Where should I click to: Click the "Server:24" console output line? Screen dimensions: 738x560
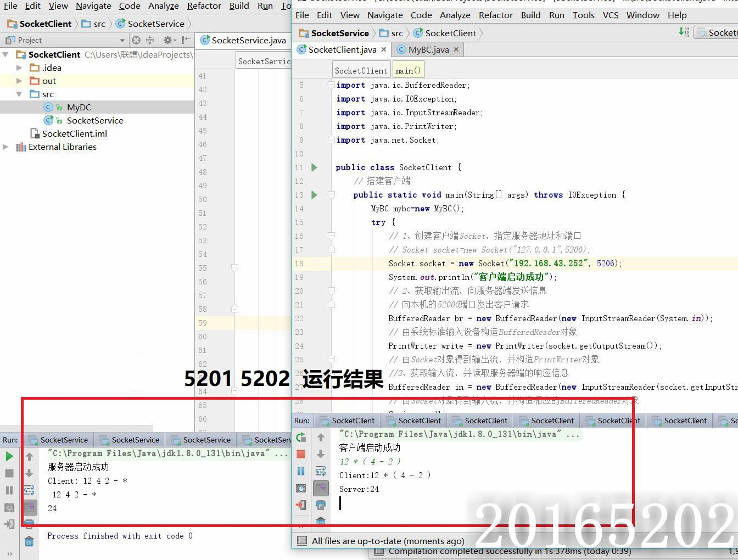pyautogui.click(x=359, y=489)
